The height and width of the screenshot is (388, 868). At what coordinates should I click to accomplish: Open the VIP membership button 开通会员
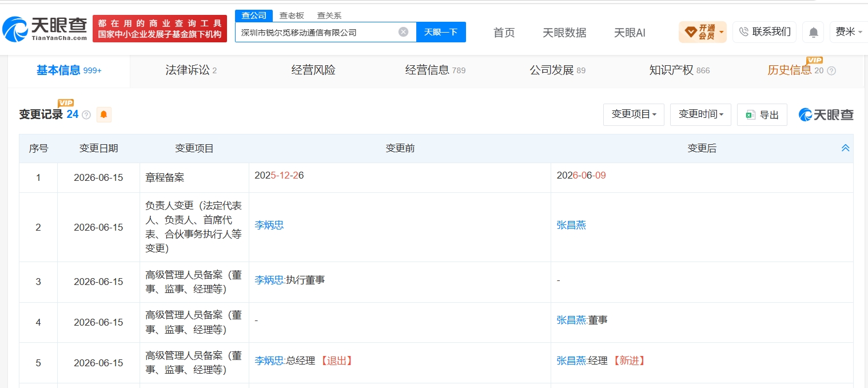pos(702,32)
